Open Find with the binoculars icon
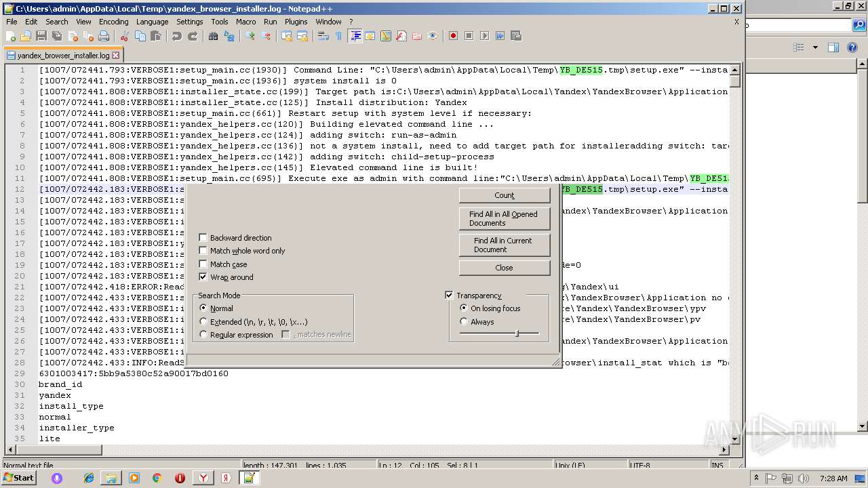This screenshot has width=868, height=488. 213,36
